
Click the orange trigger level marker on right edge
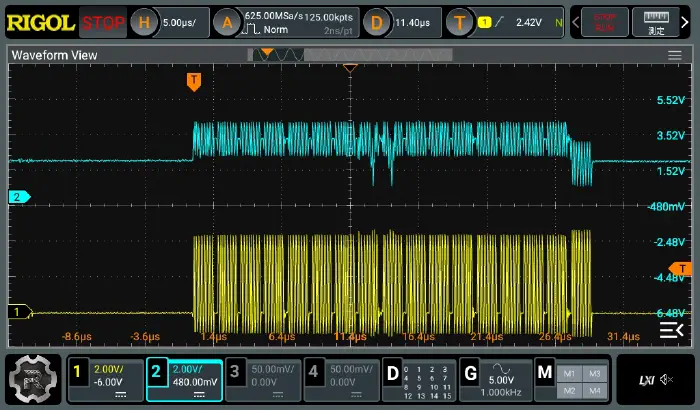[684, 267]
